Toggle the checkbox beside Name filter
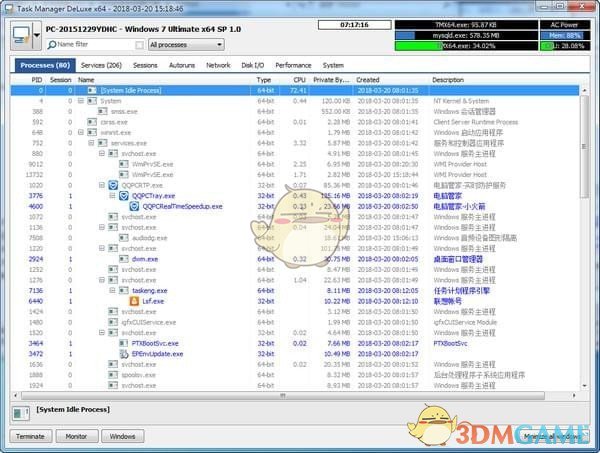The height and width of the screenshot is (453, 600). tap(140, 45)
